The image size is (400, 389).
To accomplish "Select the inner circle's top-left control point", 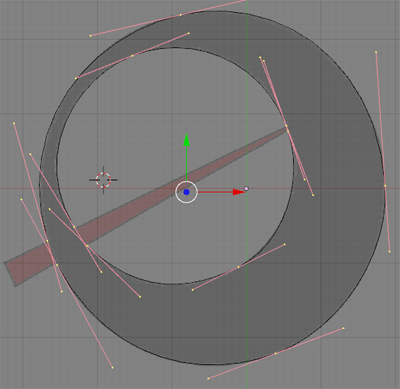I will [x=132, y=56].
